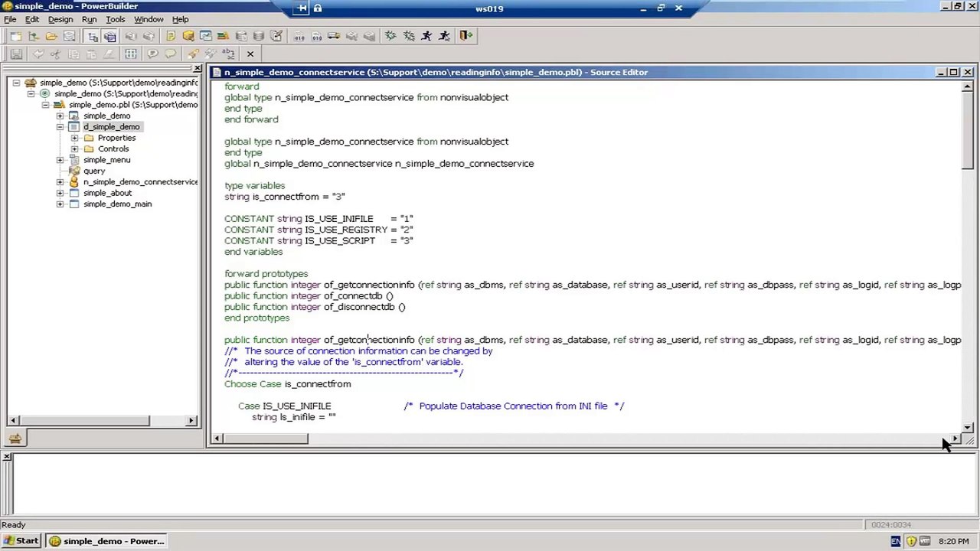
Task: Click the Windows Start button
Action: (21, 541)
